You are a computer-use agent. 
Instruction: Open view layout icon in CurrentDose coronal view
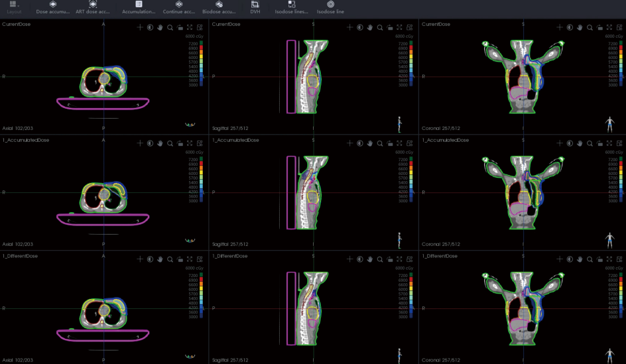(x=619, y=27)
